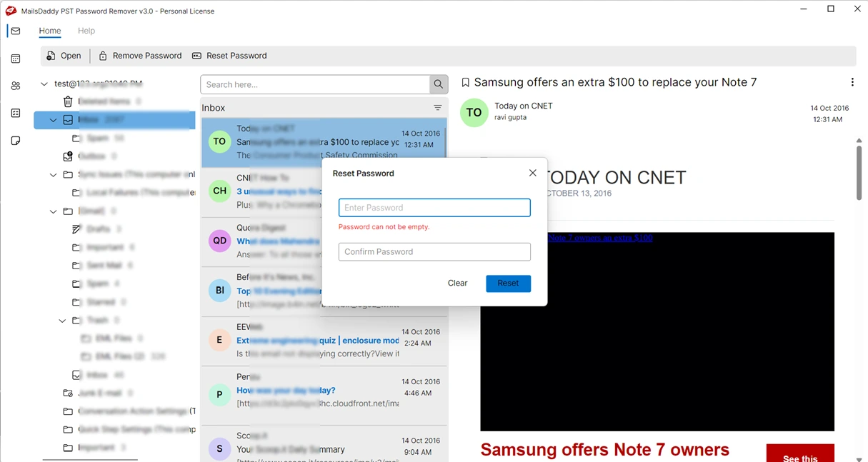The height and width of the screenshot is (462, 868).
Task: Collapse the Trash folder
Action: click(x=62, y=321)
